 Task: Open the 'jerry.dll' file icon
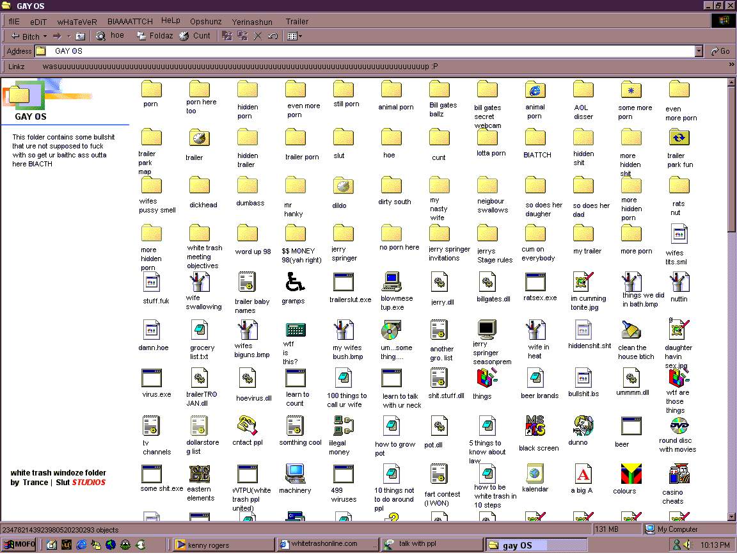pos(439,282)
